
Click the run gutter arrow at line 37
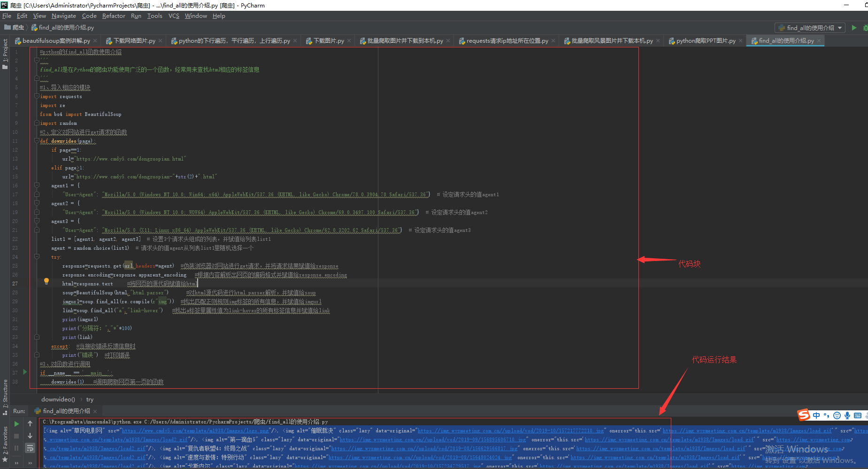25,372
